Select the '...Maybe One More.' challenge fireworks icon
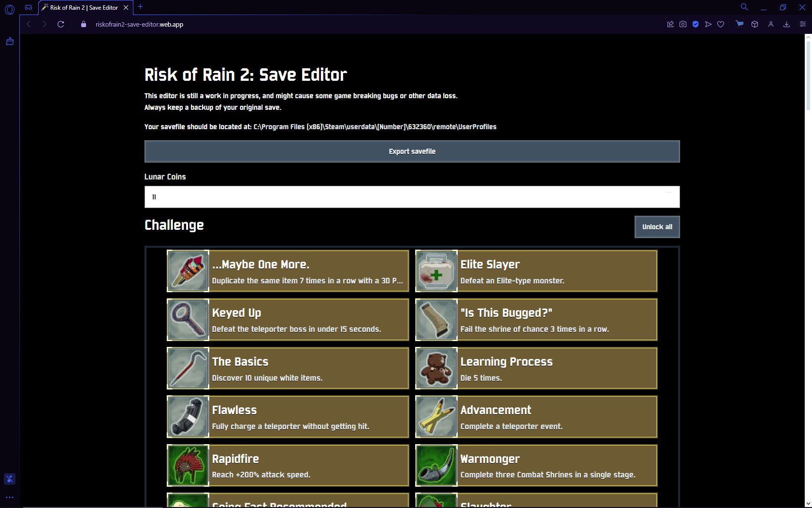The image size is (812, 508). (x=188, y=271)
